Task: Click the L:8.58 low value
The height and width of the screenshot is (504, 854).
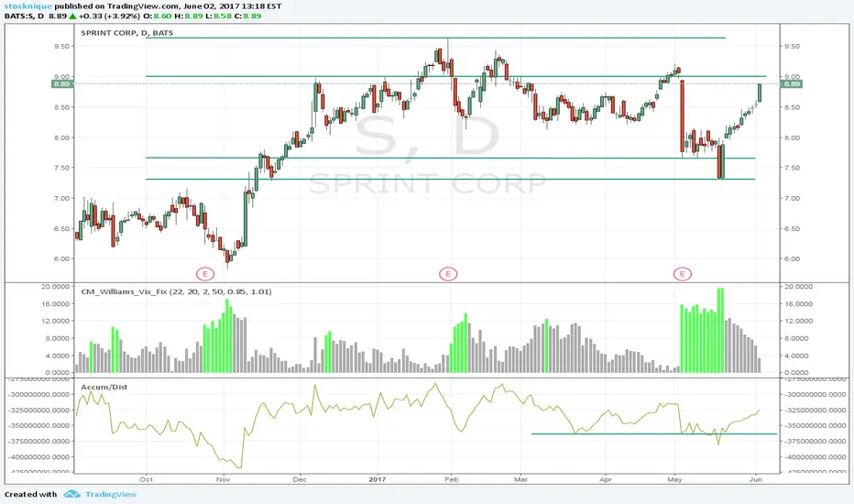Action: 218,16
